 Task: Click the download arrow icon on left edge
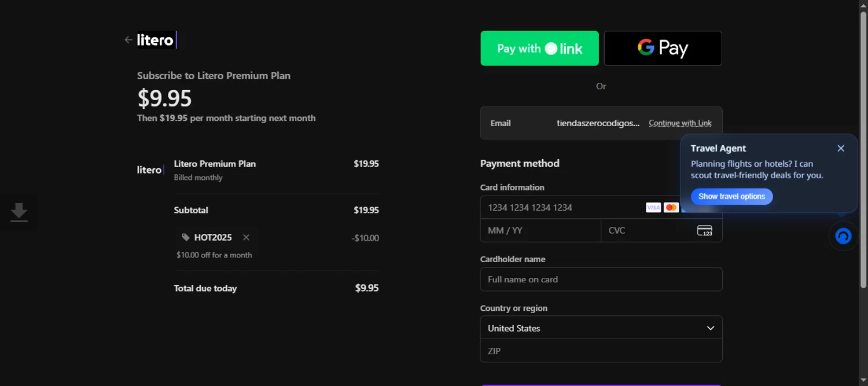click(x=19, y=212)
